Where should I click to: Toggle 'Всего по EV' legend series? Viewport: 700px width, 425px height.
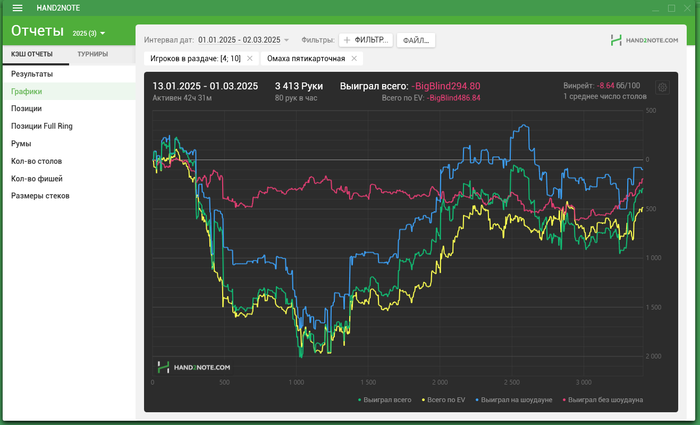[443, 400]
